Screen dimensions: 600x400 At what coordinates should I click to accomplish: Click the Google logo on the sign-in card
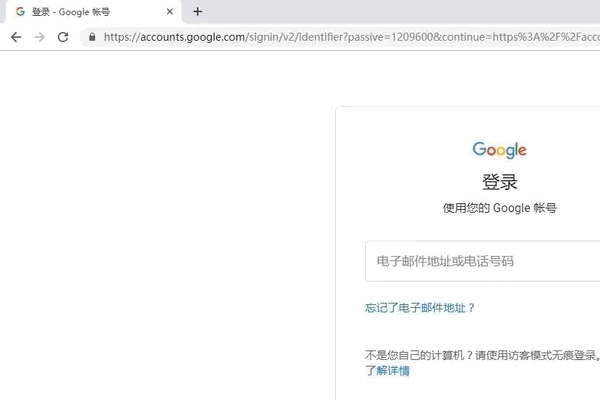pyautogui.click(x=499, y=150)
